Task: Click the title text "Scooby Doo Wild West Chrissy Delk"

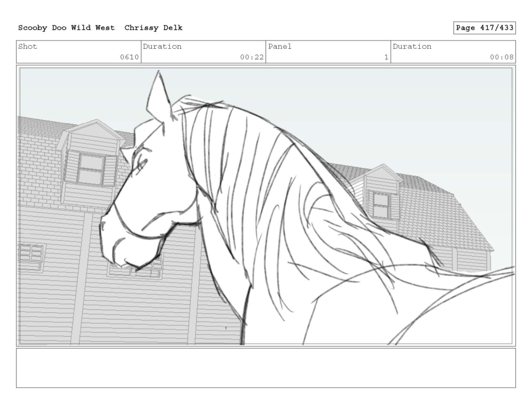Action: point(100,28)
